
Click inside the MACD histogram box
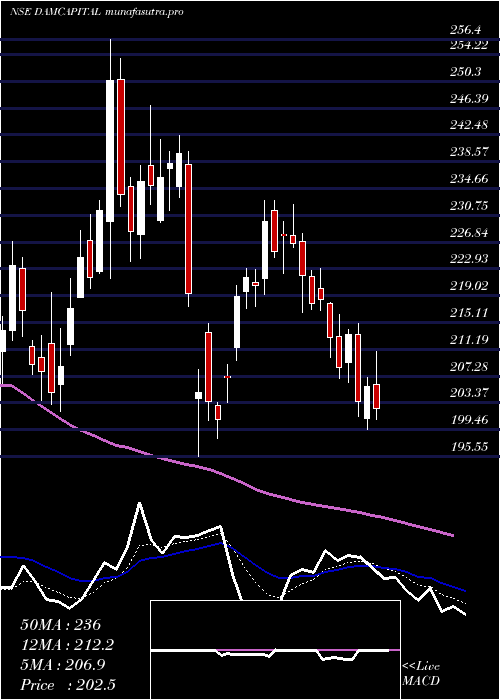tap(275, 650)
